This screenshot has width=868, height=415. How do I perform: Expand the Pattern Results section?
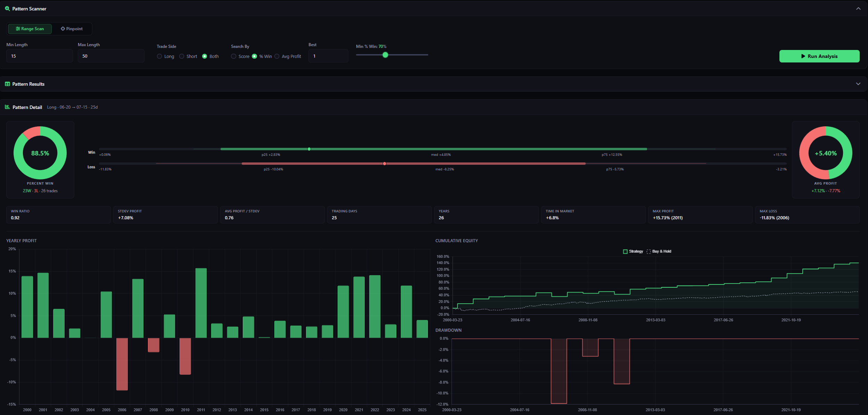tap(858, 84)
